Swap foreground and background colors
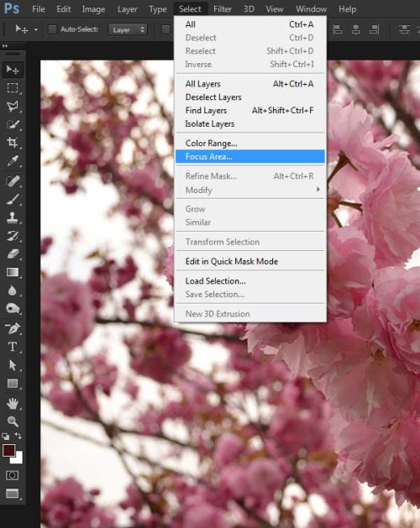Viewport: 420px width, 528px height. (x=18, y=436)
